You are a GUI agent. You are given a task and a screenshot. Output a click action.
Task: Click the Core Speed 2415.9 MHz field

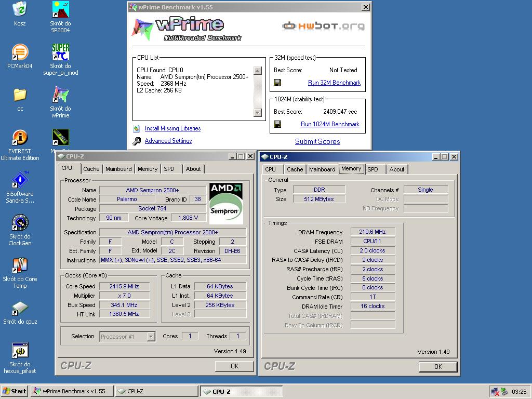coord(124,286)
